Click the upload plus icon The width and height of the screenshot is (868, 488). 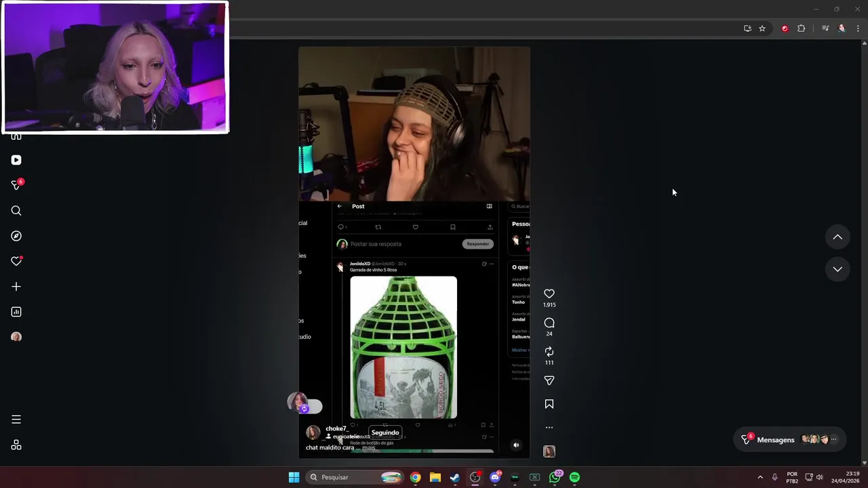click(16, 287)
